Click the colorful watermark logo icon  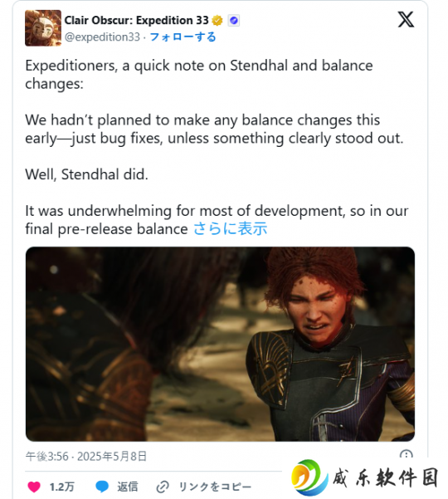(309, 478)
